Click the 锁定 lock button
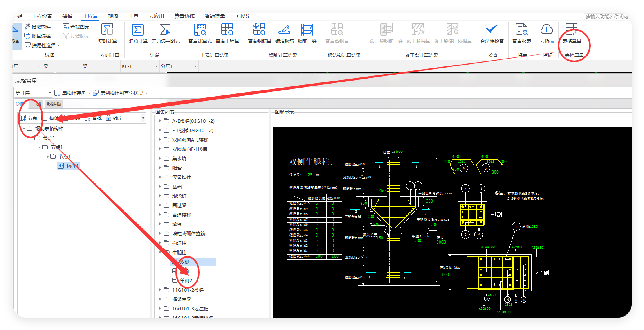Screen dimensions: 644x330 coord(114,118)
